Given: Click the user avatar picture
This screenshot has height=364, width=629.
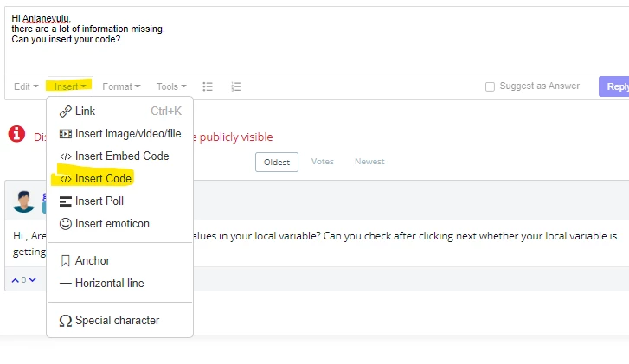Looking at the screenshot, I should point(23,201).
